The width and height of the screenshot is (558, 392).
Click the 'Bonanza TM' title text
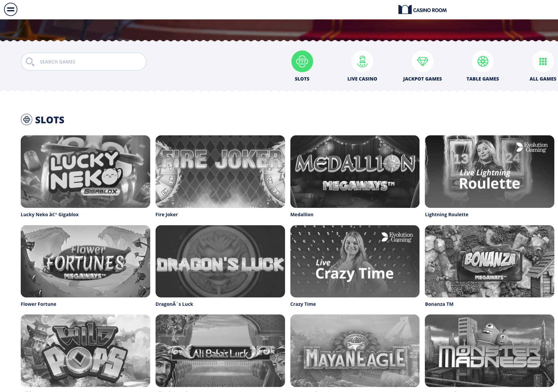tap(439, 304)
